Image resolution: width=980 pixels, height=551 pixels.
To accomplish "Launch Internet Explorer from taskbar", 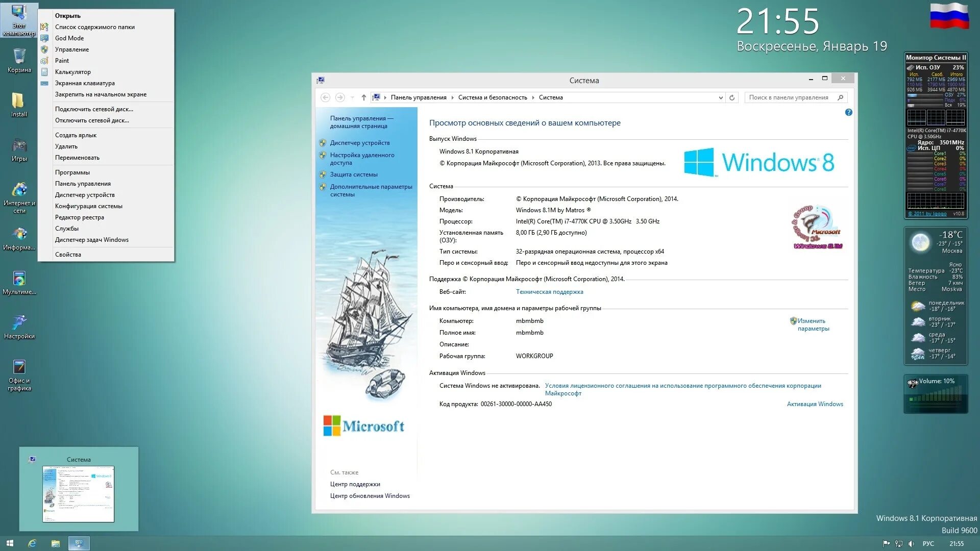I will point(32,543).
